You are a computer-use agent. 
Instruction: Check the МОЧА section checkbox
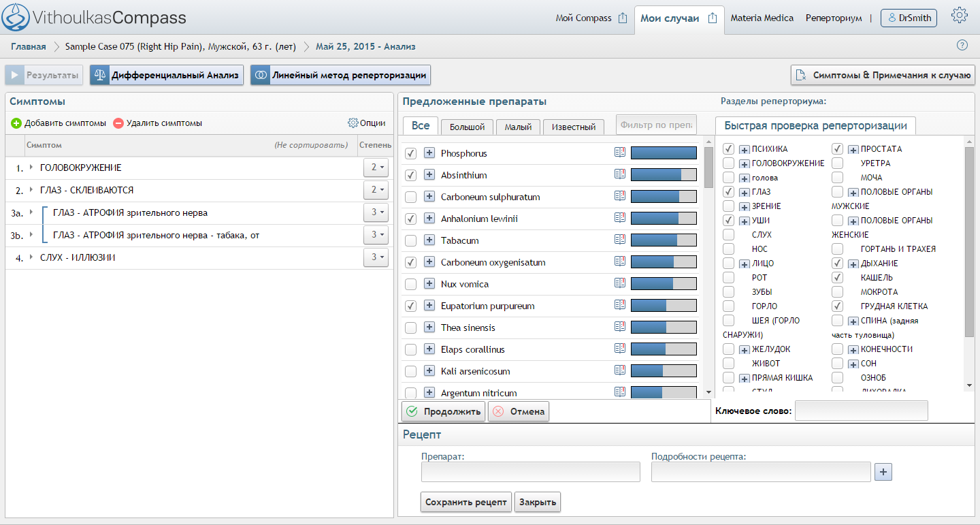[837, 177]
